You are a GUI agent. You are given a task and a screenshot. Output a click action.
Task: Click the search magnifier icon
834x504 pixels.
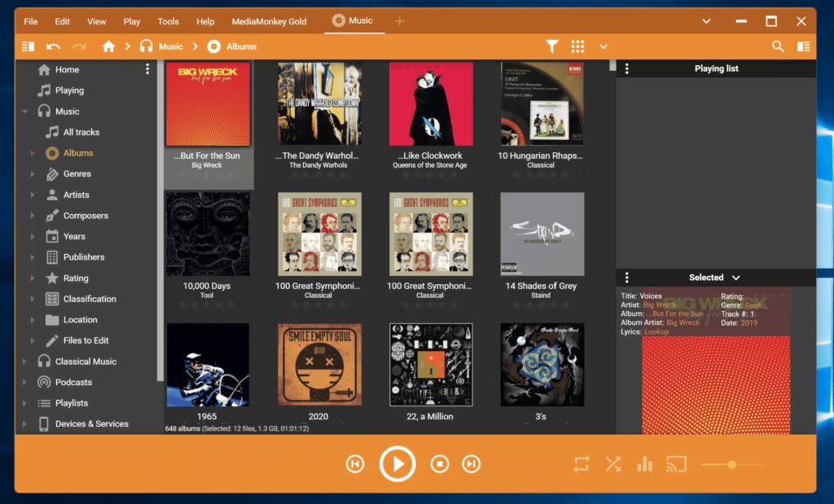point(778,46)
